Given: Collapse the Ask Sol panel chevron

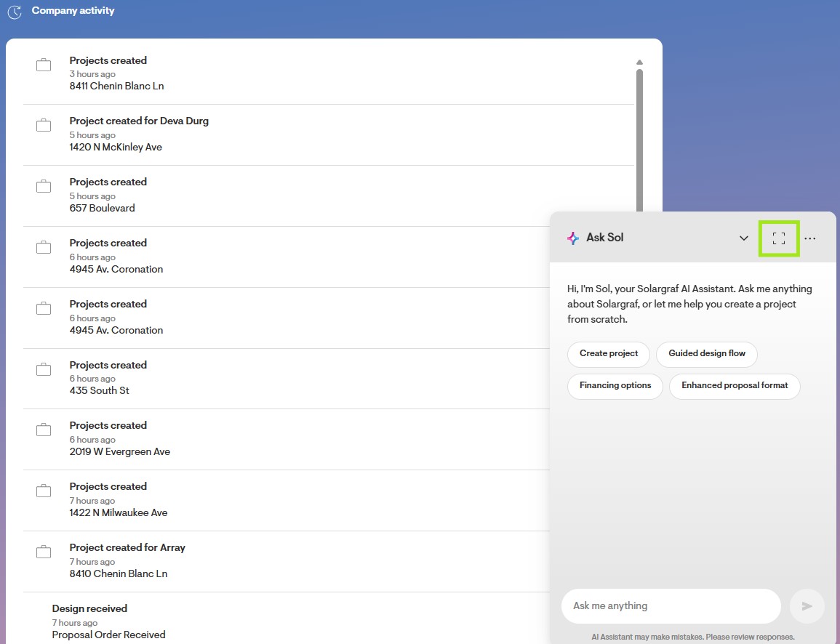Looking at the screenshot, I should click(x=743, y=238).
